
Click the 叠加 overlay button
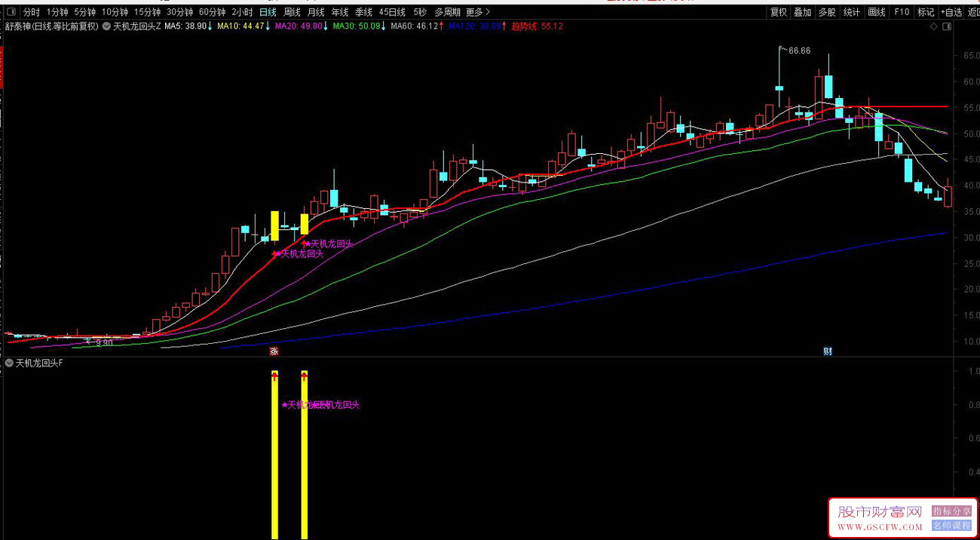point(803,12)
